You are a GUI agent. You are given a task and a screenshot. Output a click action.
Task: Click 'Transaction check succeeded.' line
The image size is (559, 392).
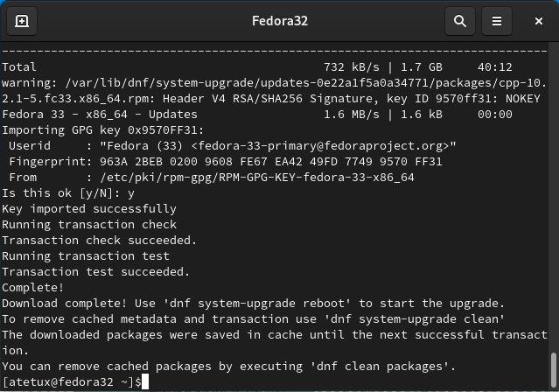(x=100, y=241)
